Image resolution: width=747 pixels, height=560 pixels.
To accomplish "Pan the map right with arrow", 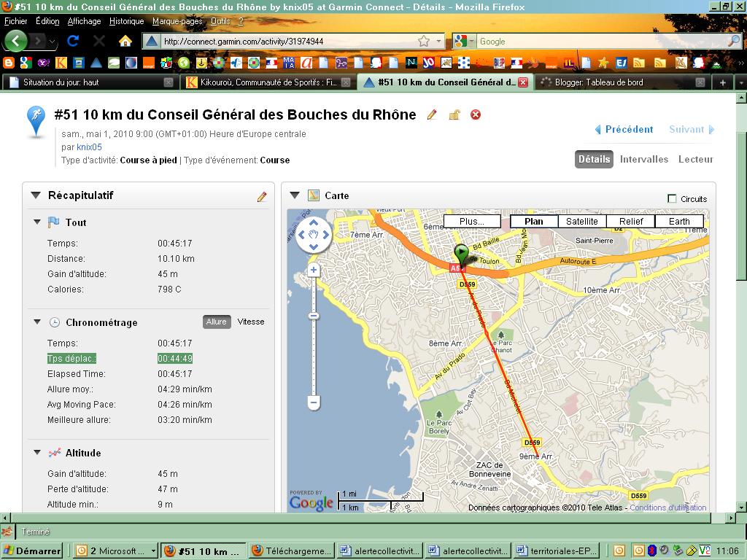I will click(x=326, y=234).
